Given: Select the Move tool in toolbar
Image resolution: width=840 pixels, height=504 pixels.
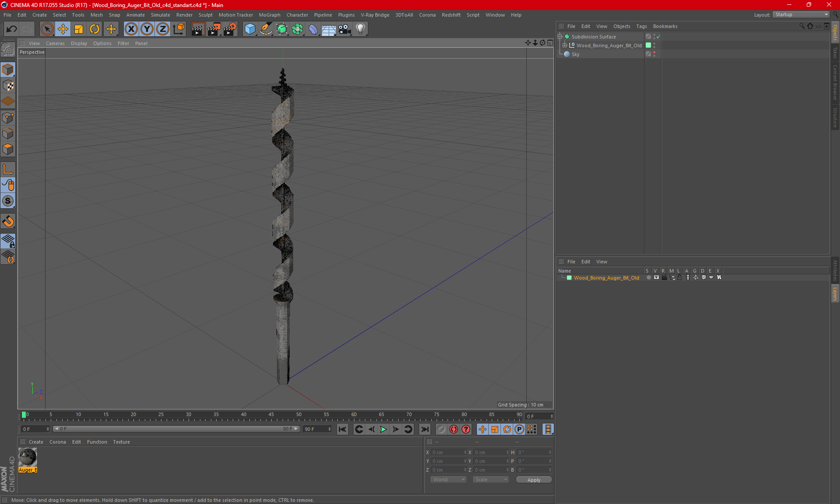Looking at the screenshot, I should click(63, 29).
